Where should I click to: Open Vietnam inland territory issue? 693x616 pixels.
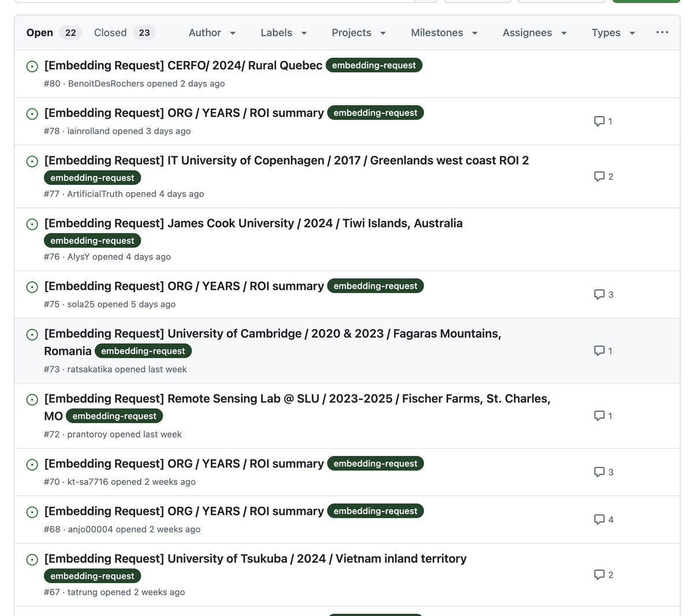255,558
